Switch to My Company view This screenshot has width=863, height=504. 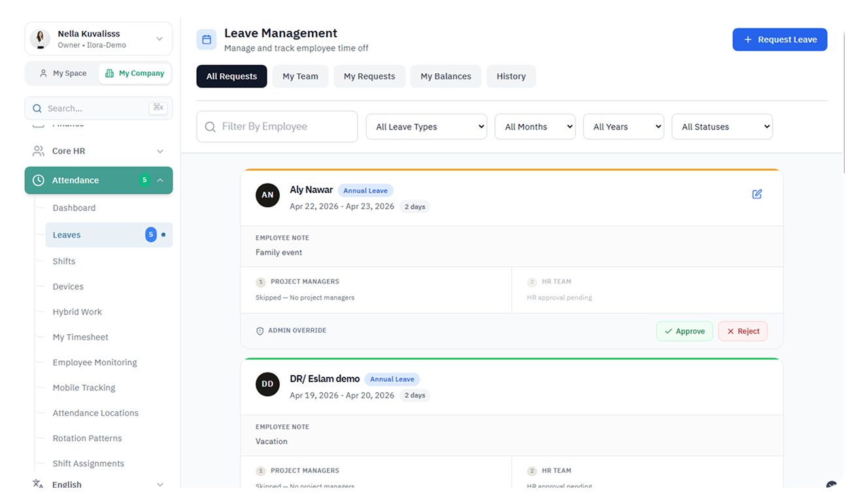click(135, 73)
